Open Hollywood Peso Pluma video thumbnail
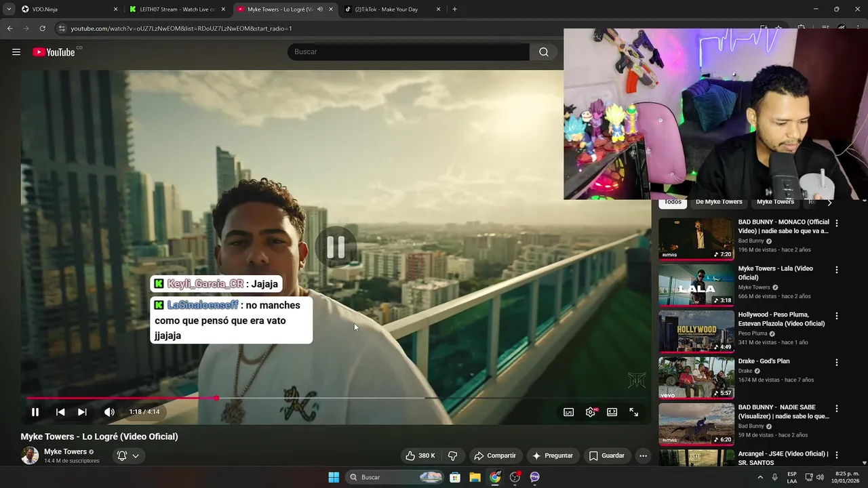 696,331
